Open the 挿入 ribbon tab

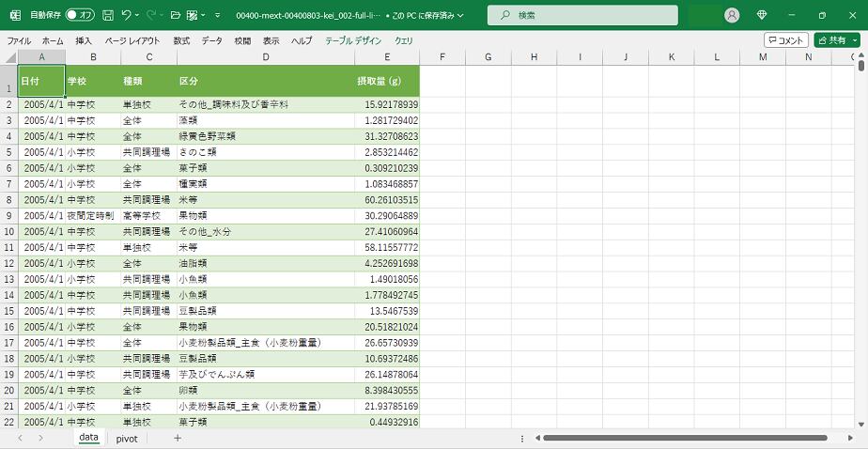coord(84,40)
